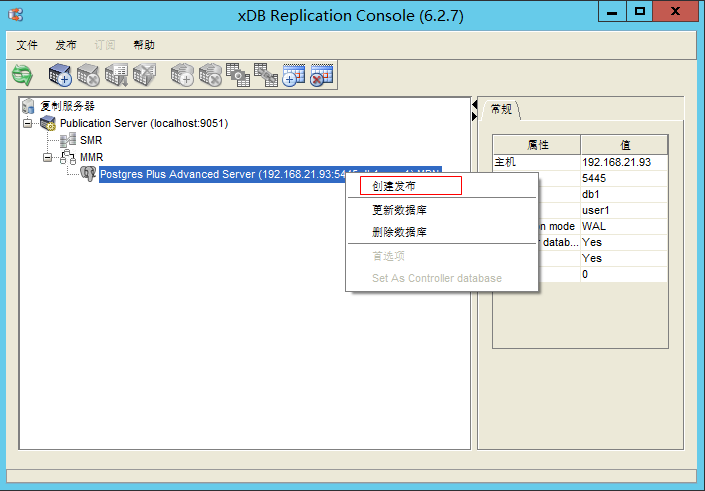The height and width of the screenshot is (491, 705).
Task: Choose 更新数据库 from the context menu
Action: point(442,210)
